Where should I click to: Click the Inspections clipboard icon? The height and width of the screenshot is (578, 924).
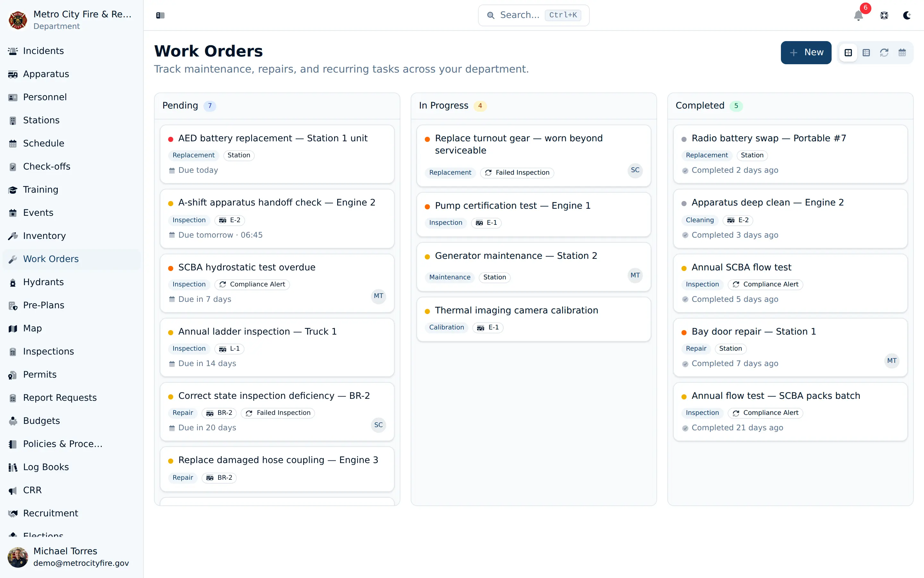(x=13, y=352)
